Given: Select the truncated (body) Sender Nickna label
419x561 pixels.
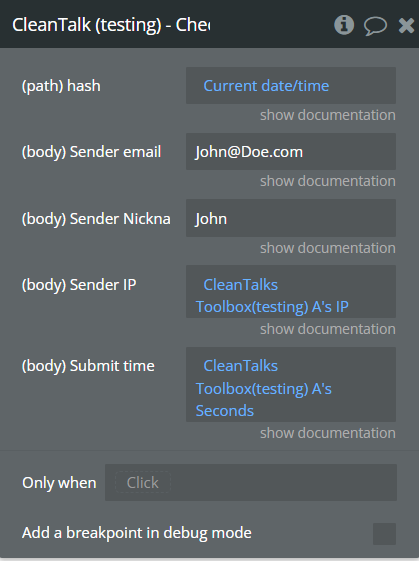Looking at the screenshot, I should (96, 219).
